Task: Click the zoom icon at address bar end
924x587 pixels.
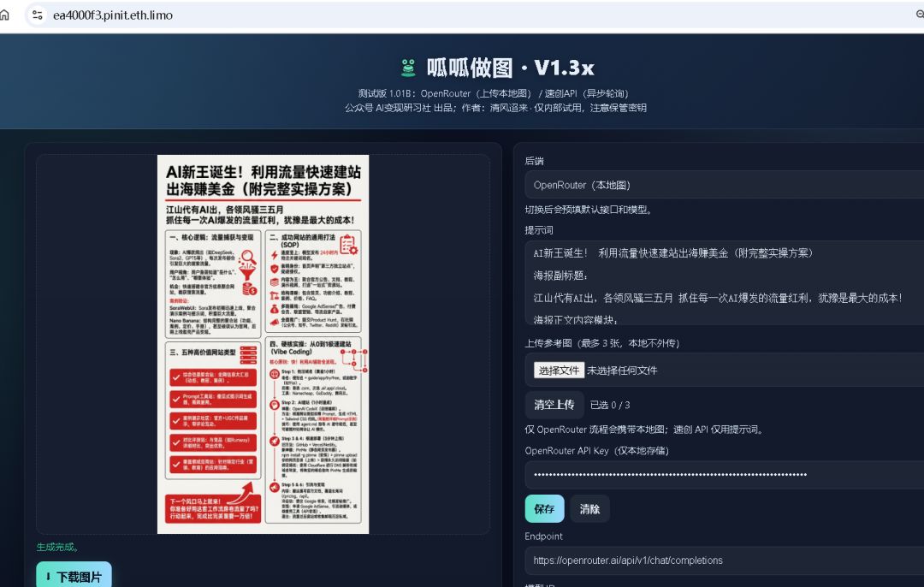Action: coord(919,15)
